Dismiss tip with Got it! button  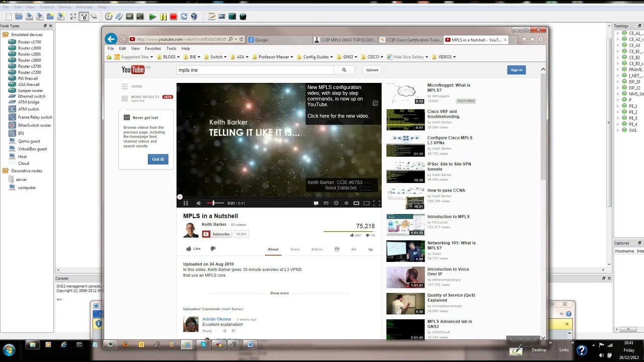(158, 159)
